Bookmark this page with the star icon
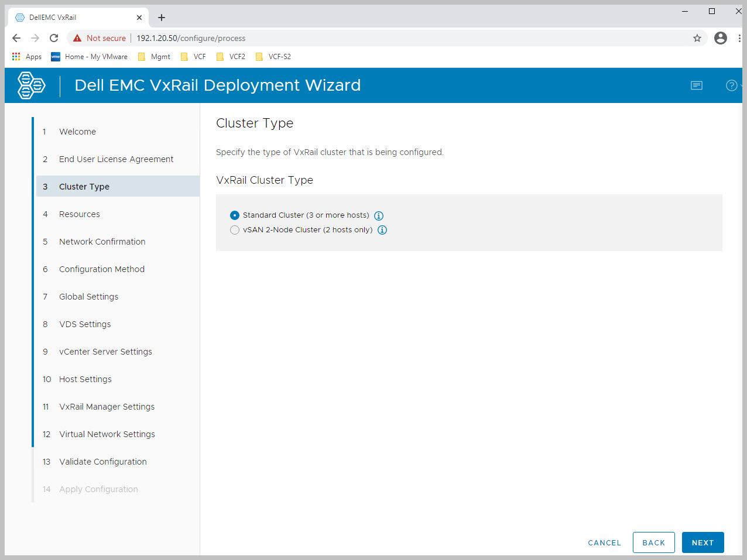Screen dimensions: 747x560 [x=697, y=38]
